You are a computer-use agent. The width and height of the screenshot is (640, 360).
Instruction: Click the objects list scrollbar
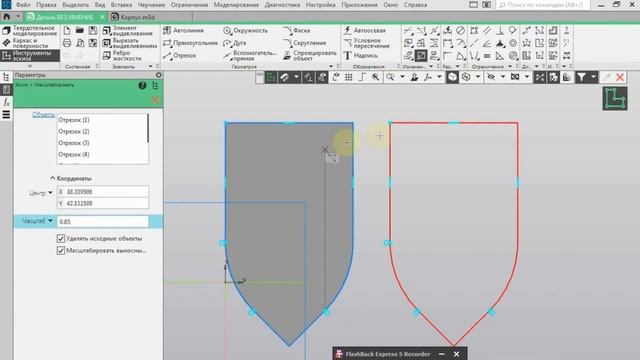point(147,129)
